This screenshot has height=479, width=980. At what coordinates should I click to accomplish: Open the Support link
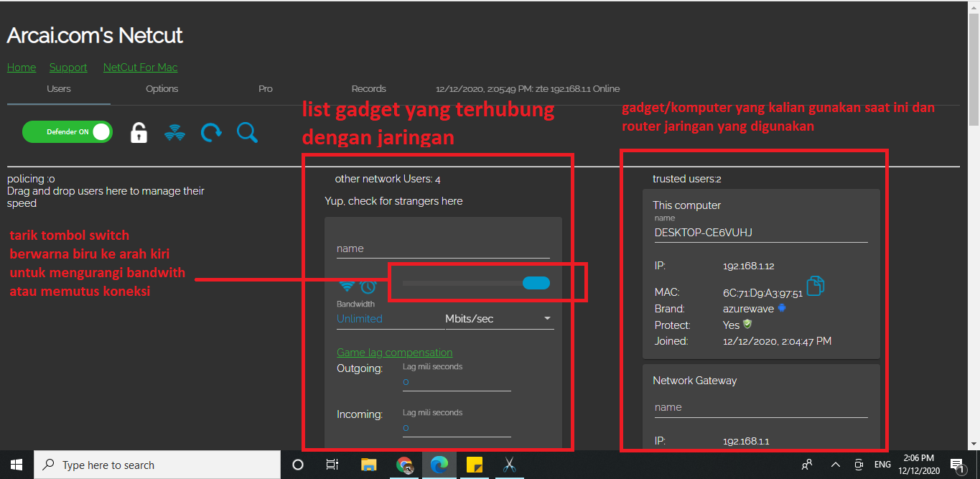click(67, 67)
